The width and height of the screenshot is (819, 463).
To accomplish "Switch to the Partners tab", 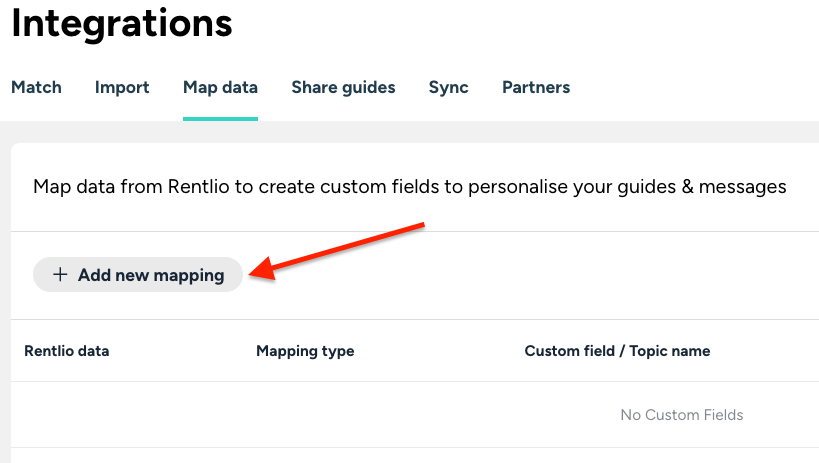I will click(x=536, y=87).
